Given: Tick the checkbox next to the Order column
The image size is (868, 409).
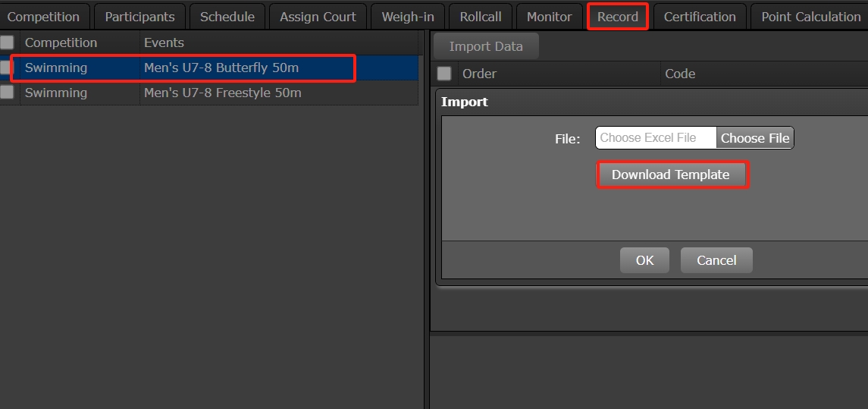Looking at the screenshot, I should coord(444,74).
